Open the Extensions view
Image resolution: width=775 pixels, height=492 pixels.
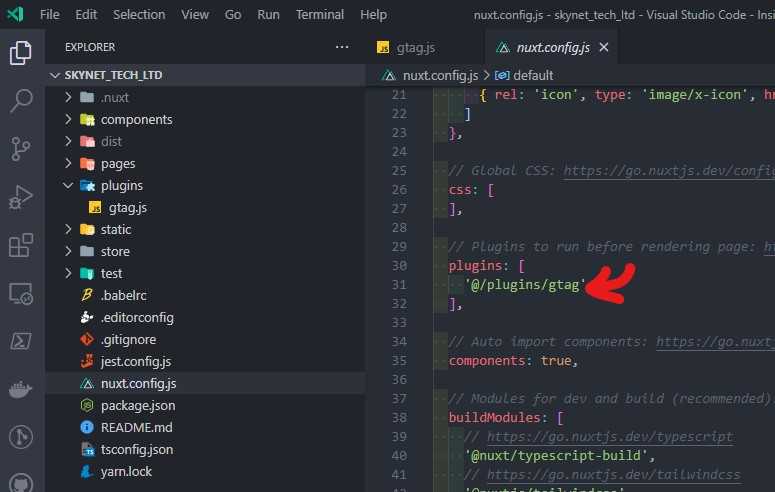[x=20, y=245]
